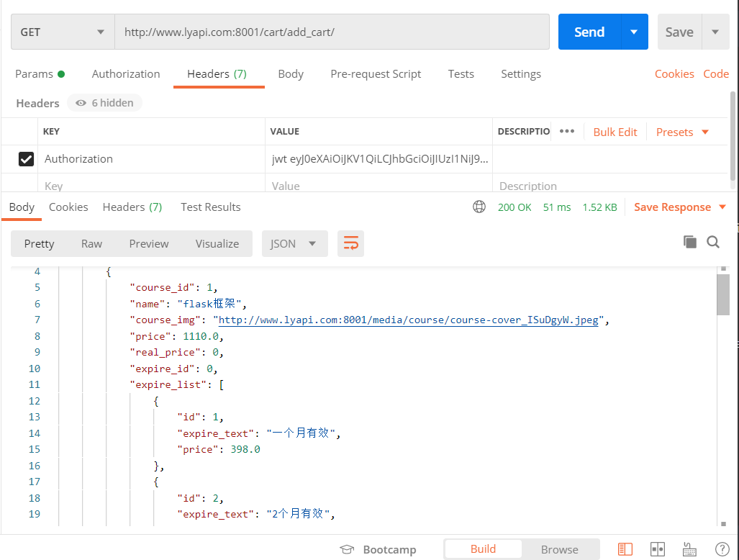Switch to the Tests tab
Image resolution: width=739 pixels, height=560 pixels.
pyautogui.click(x=461, y=74)
